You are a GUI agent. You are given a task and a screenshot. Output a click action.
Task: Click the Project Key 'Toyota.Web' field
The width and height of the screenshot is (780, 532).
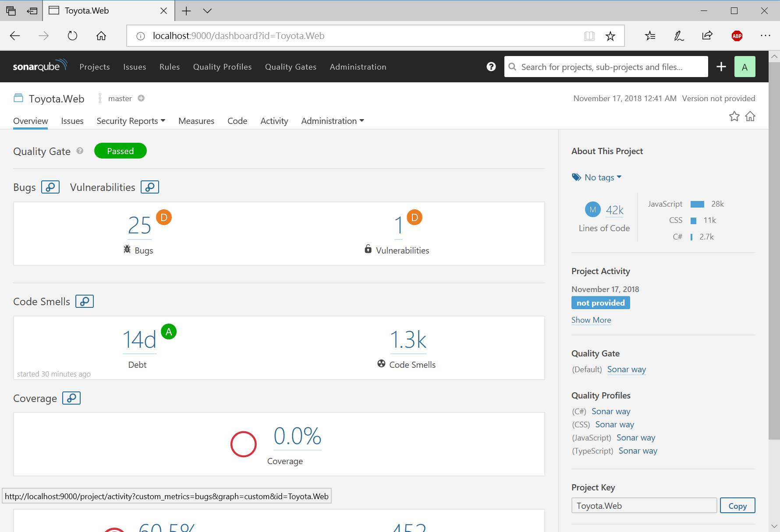click(x=644, y=506)
